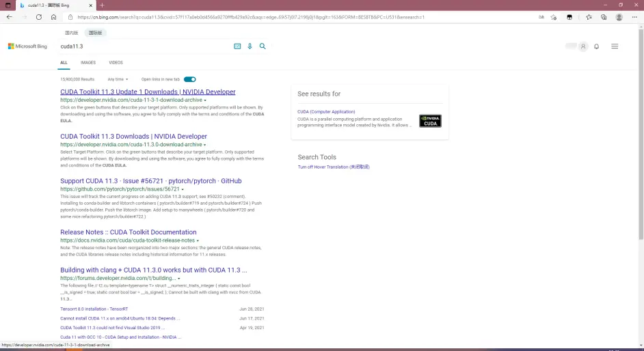
Task: Open the browser home page
Action: click(53, 17)
